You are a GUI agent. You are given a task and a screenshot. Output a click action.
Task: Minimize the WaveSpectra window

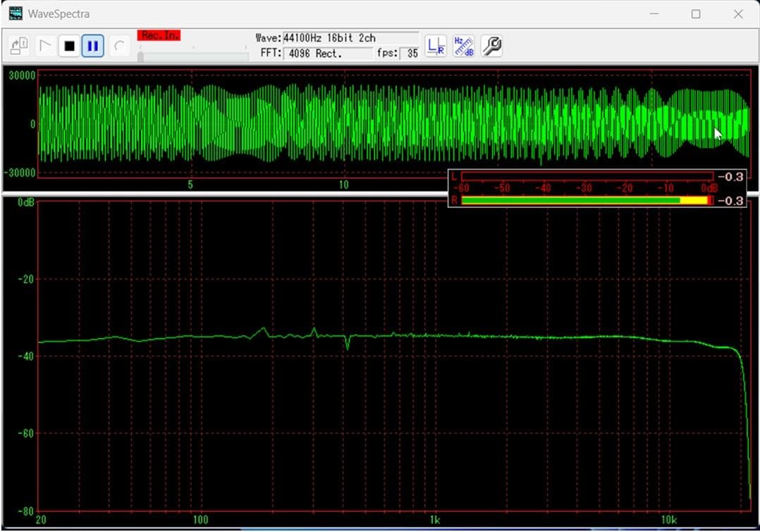tap(654, 14)
